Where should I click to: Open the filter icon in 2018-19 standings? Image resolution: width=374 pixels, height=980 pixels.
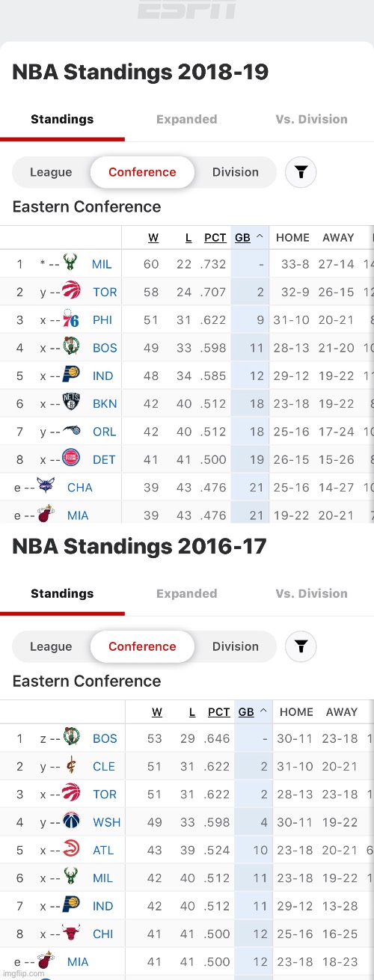[301, 172]
